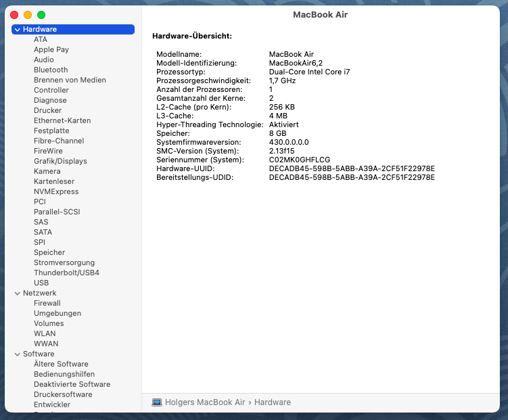Collapse the Netzwerk section chevron
Viewport: 508px width, 420px height.
[18, 294]
